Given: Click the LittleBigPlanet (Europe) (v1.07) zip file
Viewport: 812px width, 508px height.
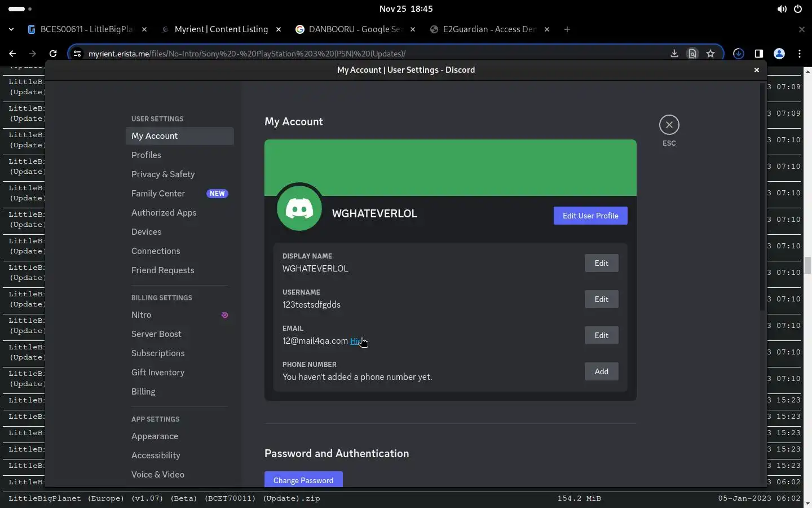Looking at the screenshot, I should pos(164,498).
